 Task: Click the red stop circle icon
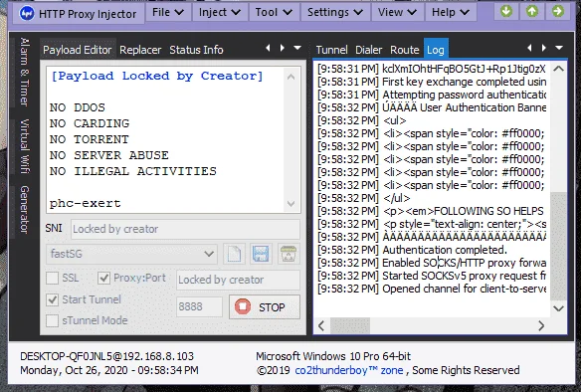[243, 306]
